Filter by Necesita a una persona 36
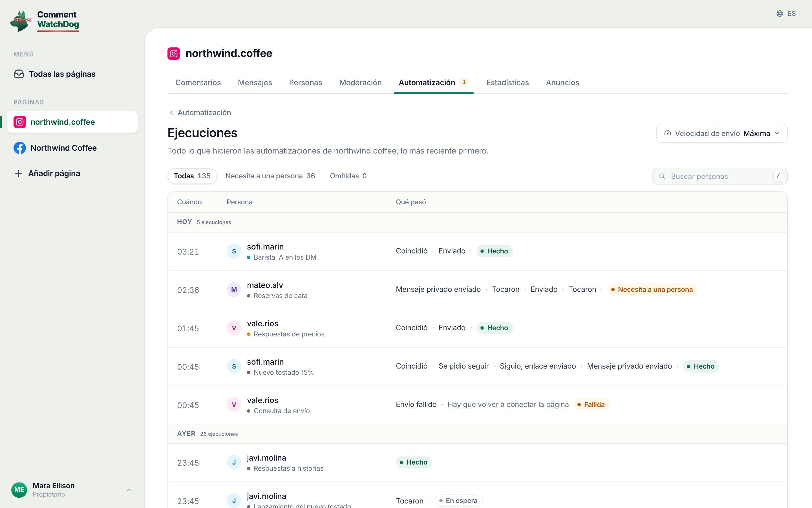 pos(270,176)
